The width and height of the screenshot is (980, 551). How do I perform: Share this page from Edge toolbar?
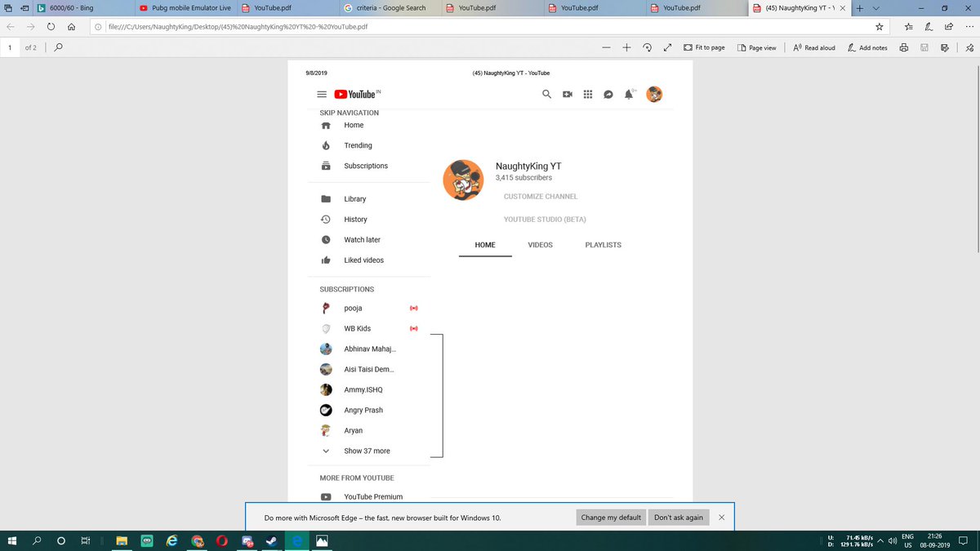coord(947,26)
